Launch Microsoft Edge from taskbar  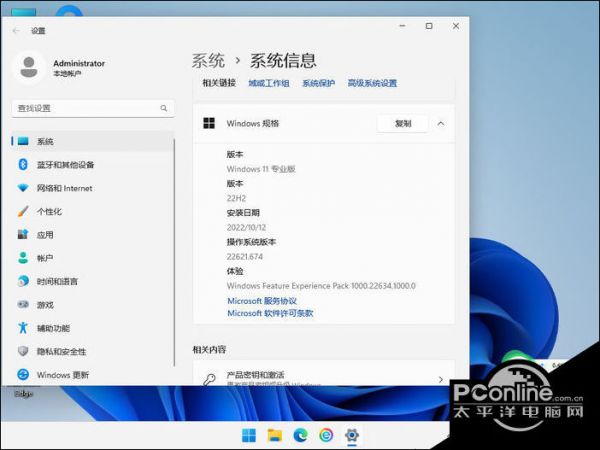[300, 435]
